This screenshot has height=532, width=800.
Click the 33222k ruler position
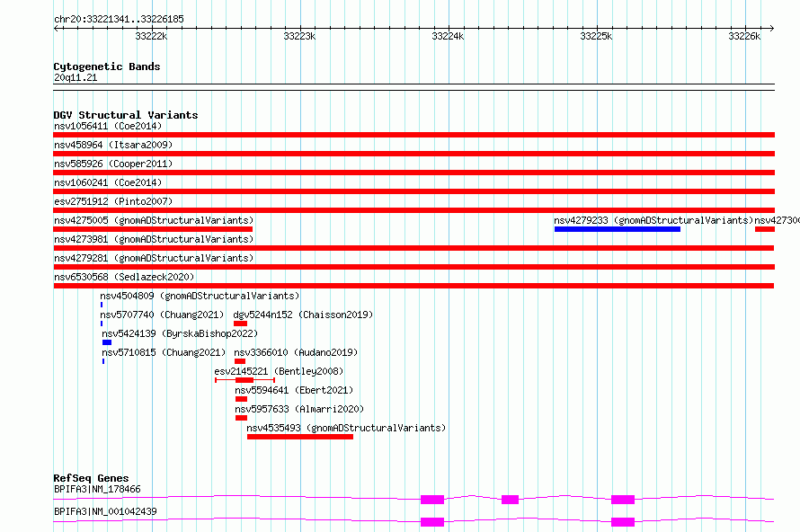click(151, 36)
